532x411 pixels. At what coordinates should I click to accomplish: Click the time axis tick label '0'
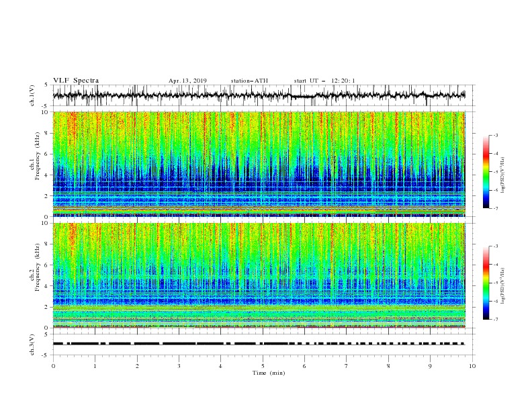pos(53,366)
